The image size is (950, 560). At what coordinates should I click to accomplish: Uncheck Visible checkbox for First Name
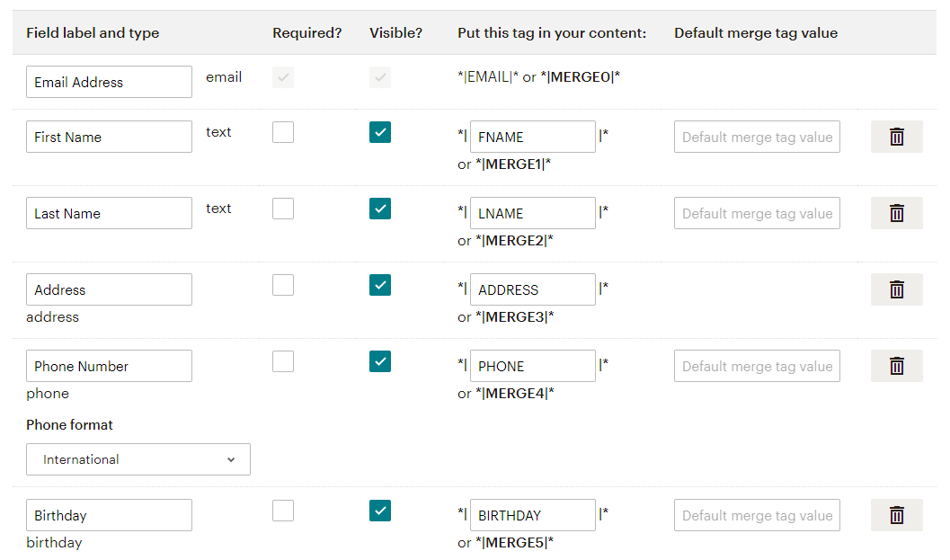tap(380, 132)
